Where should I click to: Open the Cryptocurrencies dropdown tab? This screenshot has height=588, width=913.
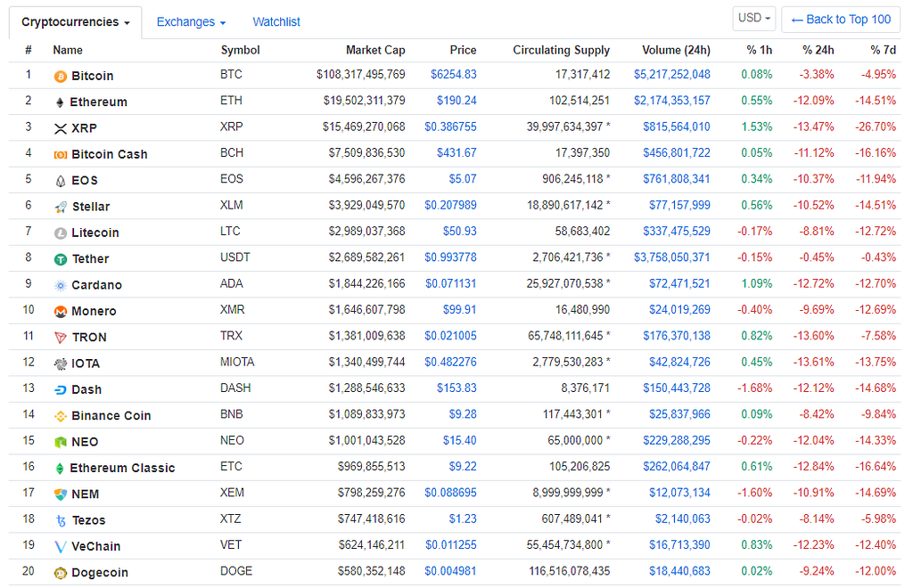coord(75,22)
